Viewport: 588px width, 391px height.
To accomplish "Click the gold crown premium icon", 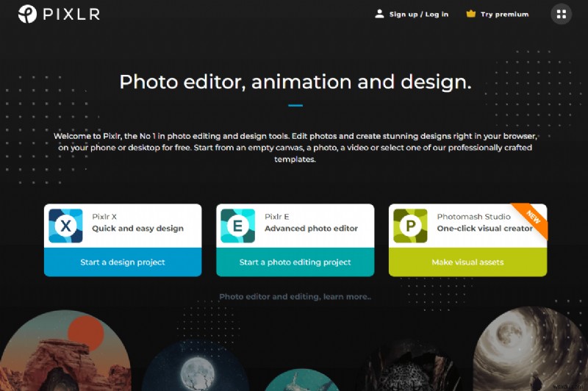I will coord(470,14).
